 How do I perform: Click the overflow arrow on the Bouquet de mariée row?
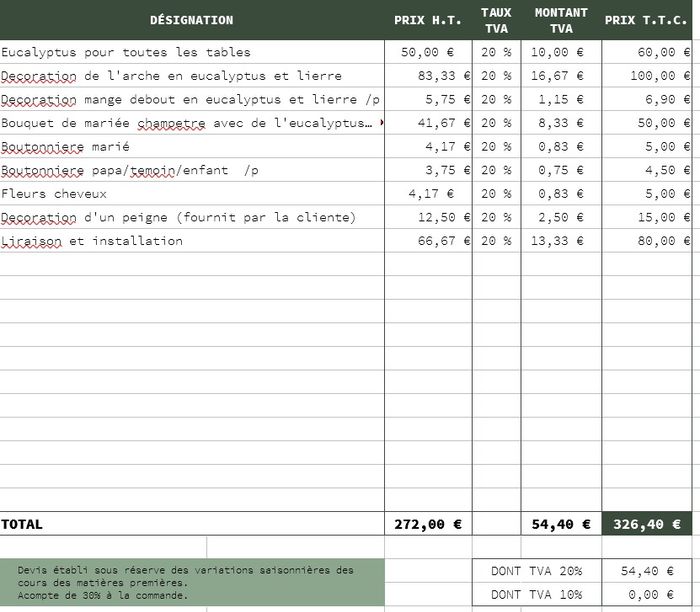(381, 123)
